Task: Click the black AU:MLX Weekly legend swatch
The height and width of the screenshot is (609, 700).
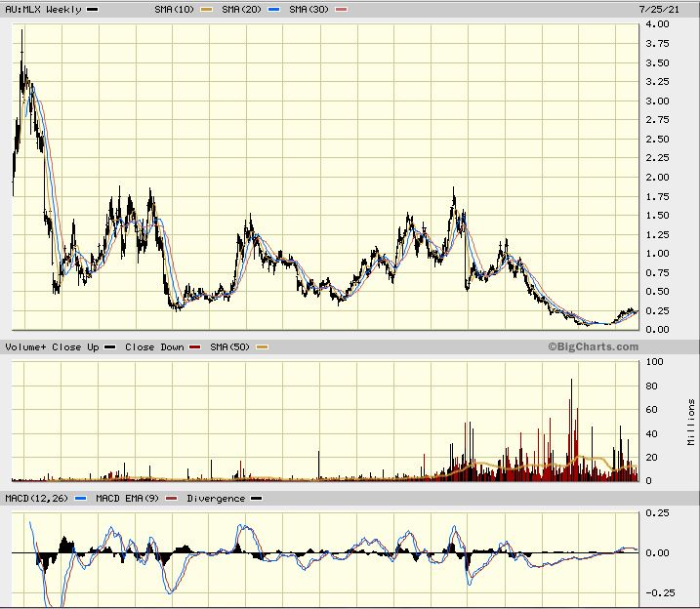Action: point(92,9)
